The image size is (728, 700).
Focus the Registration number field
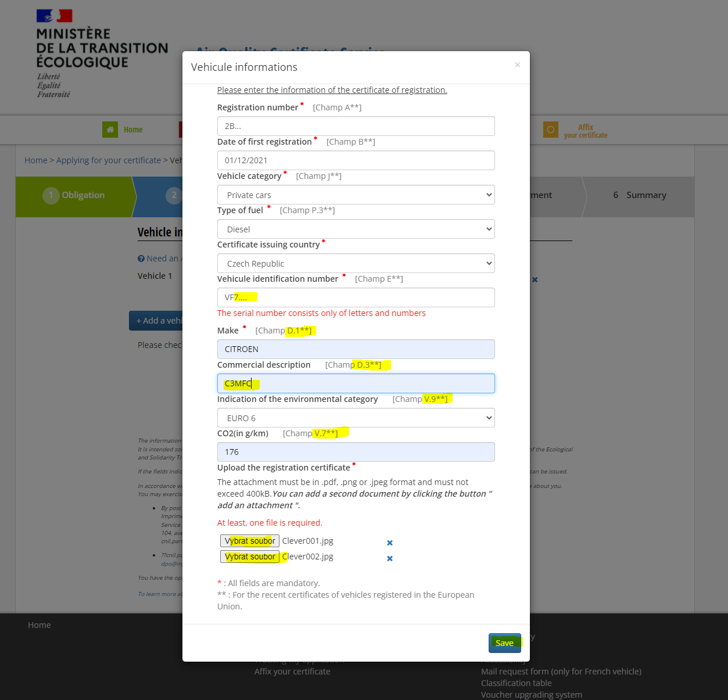[356, 126]
